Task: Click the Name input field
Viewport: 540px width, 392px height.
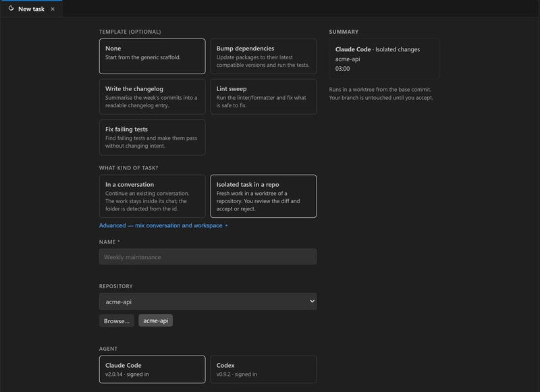Action: [208, 257]
